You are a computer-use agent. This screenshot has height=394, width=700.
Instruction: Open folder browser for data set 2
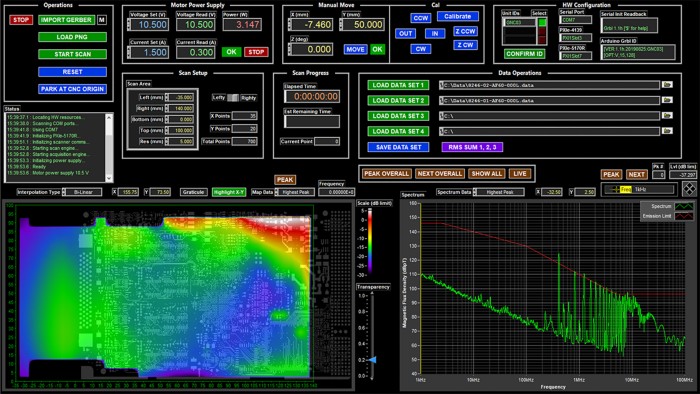click(x=667, y=100)
